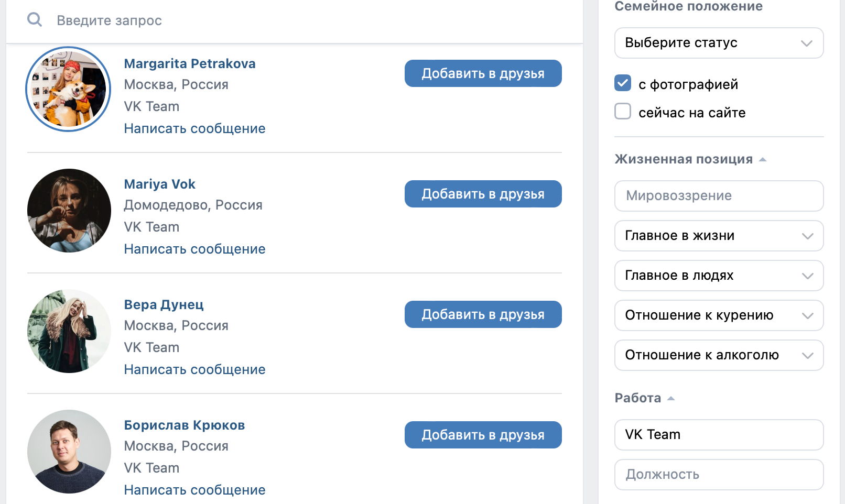Click the 'Должность' input field

coord(719,475)
